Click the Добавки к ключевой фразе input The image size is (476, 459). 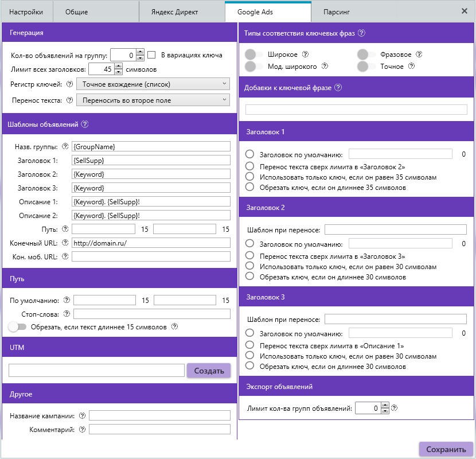[356, 110]
